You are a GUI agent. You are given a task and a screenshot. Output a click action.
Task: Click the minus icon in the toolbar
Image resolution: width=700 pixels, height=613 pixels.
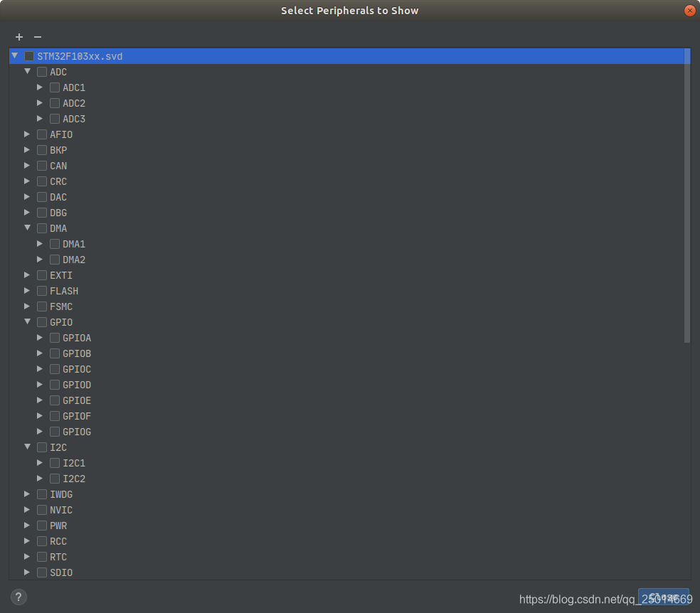point(37,37)
